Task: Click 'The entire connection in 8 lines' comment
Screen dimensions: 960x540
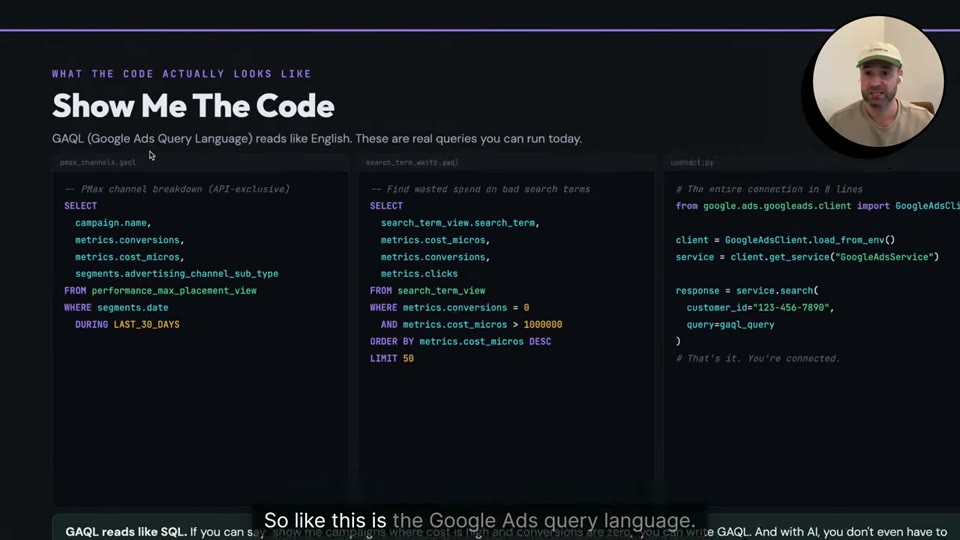Action: pos(769,189)
